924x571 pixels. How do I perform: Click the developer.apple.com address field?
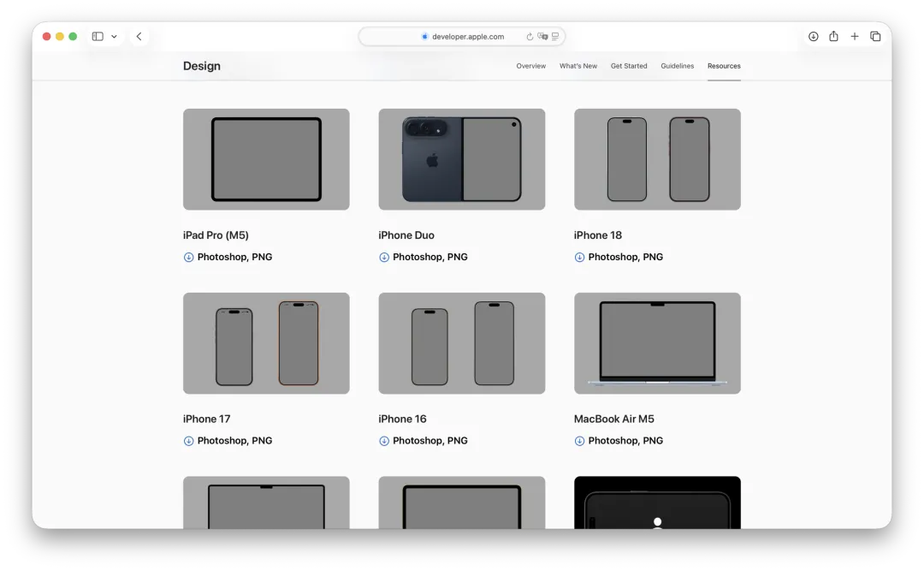pyautogui.click(x=462, y=37)
